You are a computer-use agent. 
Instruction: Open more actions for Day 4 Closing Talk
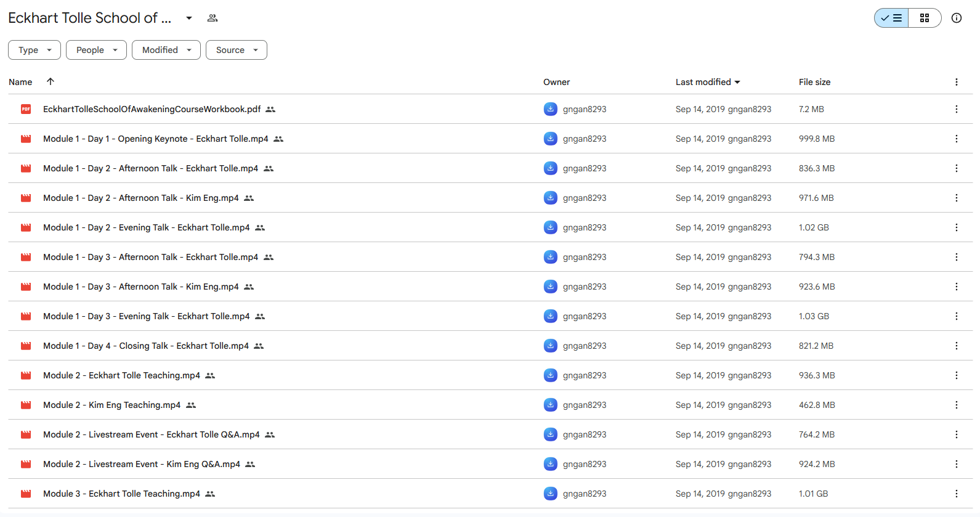coord(957,346)
